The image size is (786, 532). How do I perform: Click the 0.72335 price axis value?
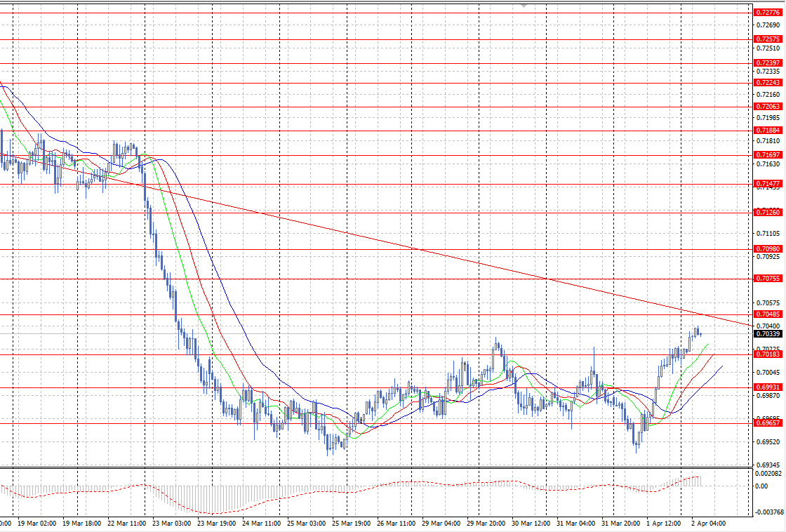(768, 72)
